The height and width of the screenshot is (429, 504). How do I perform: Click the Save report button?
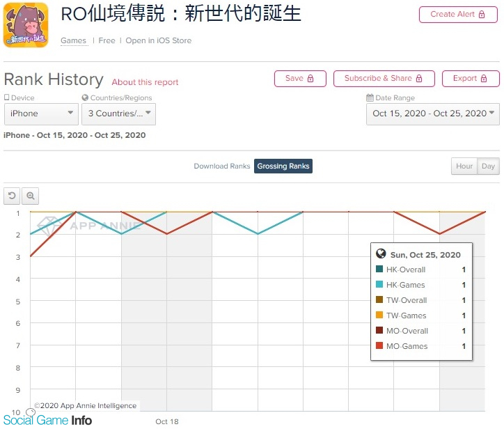click(x=300, y=79)
